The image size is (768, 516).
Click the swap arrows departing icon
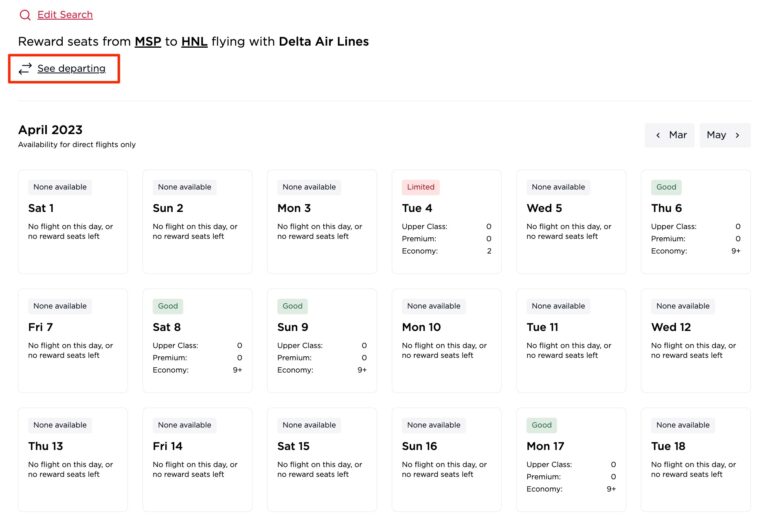[25, 69]
